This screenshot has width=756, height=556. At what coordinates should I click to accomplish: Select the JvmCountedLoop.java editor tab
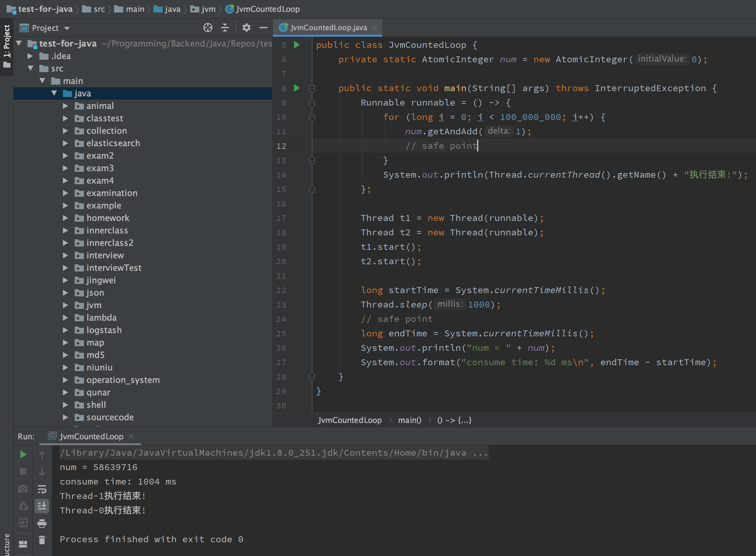tap(328, 28)
